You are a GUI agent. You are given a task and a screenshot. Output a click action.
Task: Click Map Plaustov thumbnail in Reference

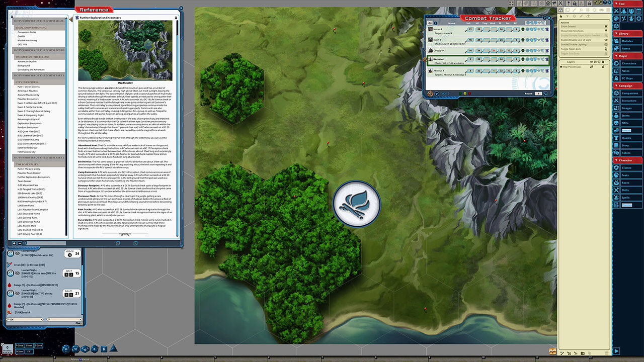(125, 50)
